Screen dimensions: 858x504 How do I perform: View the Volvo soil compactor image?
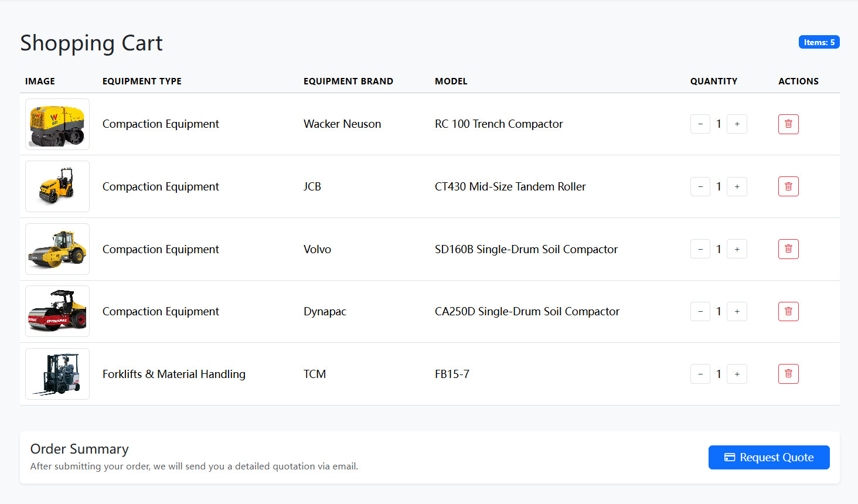click(57, 249)
